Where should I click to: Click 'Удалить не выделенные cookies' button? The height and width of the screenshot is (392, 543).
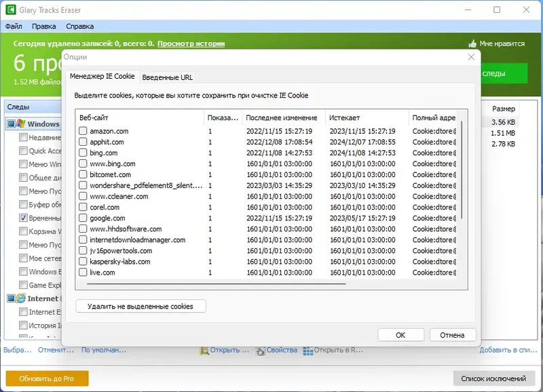(x=141, y=306)
